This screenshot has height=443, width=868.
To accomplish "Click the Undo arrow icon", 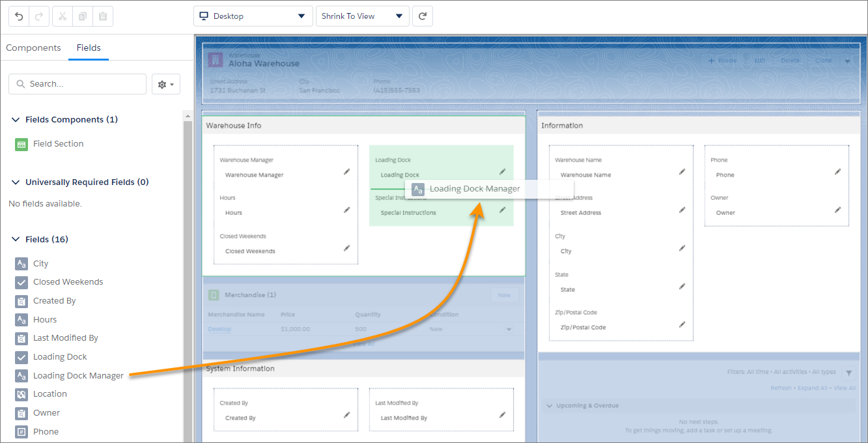I will pos(20,16).
